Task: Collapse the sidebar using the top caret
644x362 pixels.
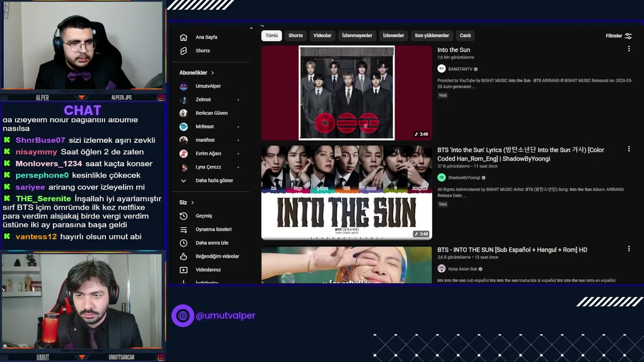Action: 251,28
